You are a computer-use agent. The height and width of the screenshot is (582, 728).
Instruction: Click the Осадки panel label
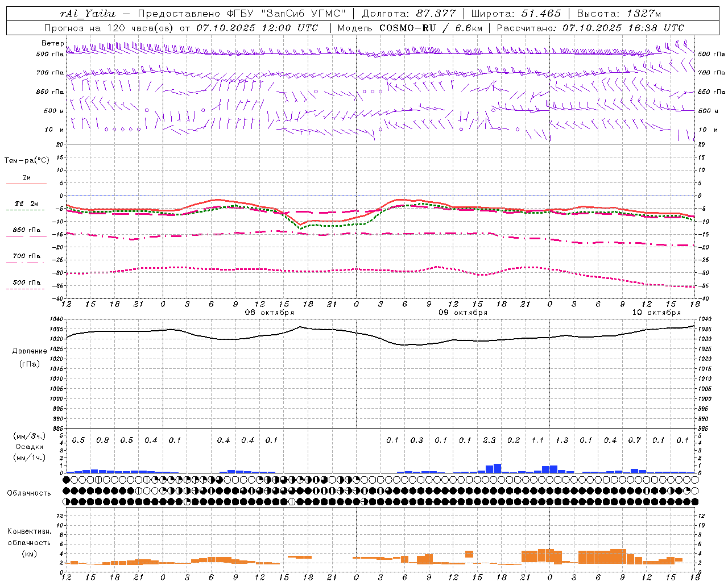30,447
